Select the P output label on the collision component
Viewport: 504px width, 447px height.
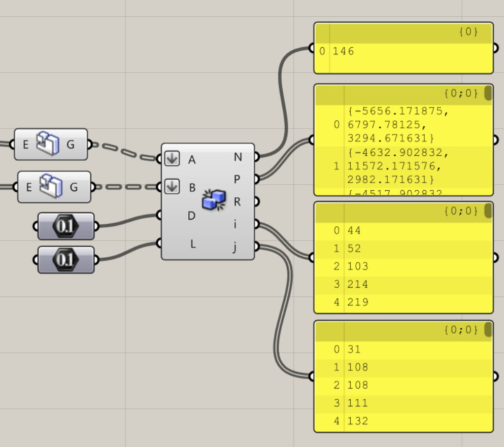click(x=238, y=179)
